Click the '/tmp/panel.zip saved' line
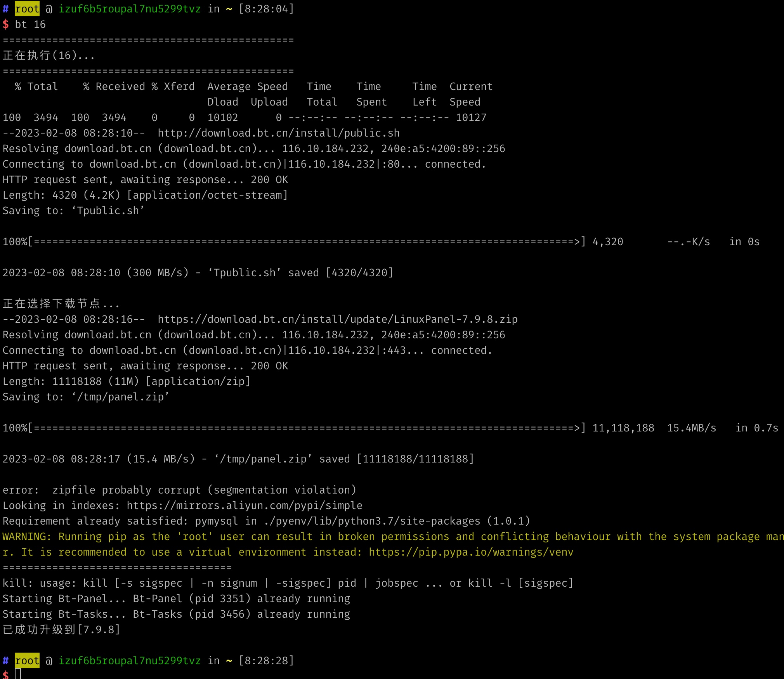Viewport: 784px width, 679px height. 238,459
